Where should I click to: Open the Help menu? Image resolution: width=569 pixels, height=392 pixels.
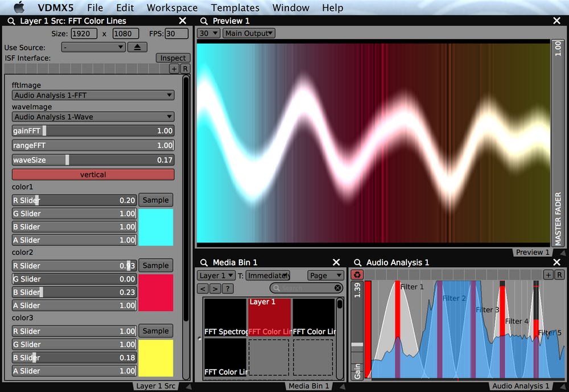tap(332, 7)
